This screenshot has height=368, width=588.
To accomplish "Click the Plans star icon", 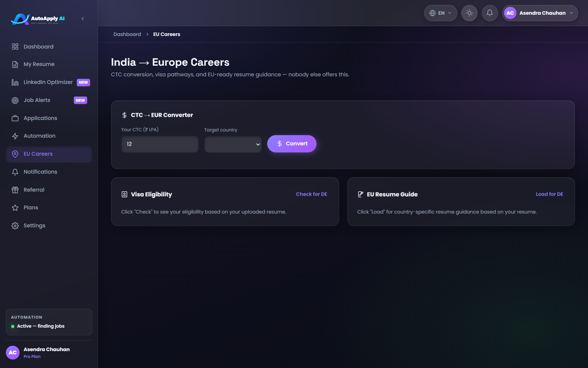I will (15, 208).
